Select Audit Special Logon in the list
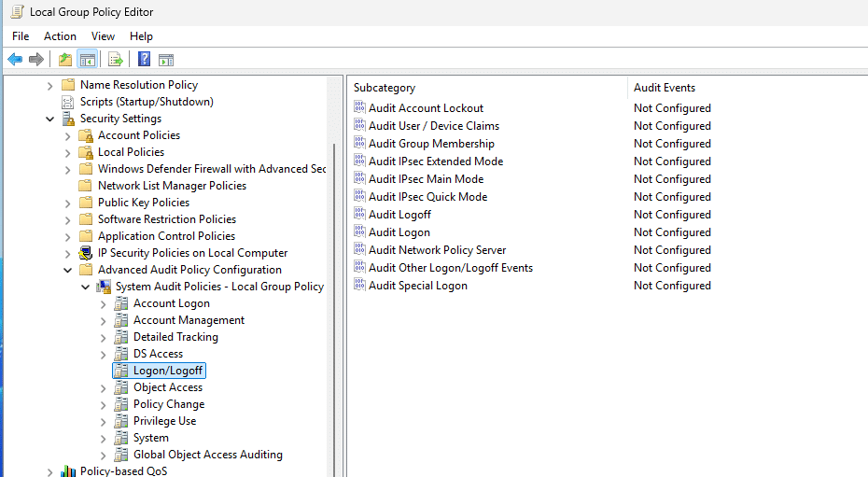 pos(417,286)
